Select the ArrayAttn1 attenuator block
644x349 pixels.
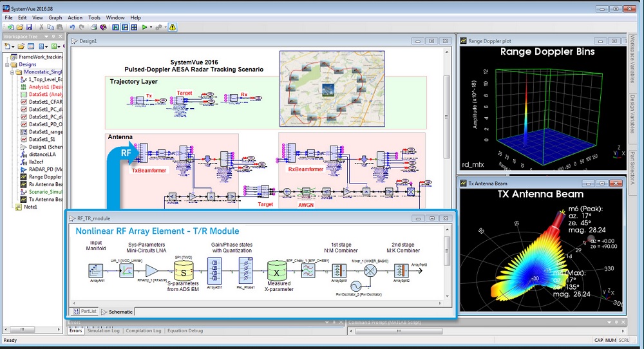click(x=214, y=270)
